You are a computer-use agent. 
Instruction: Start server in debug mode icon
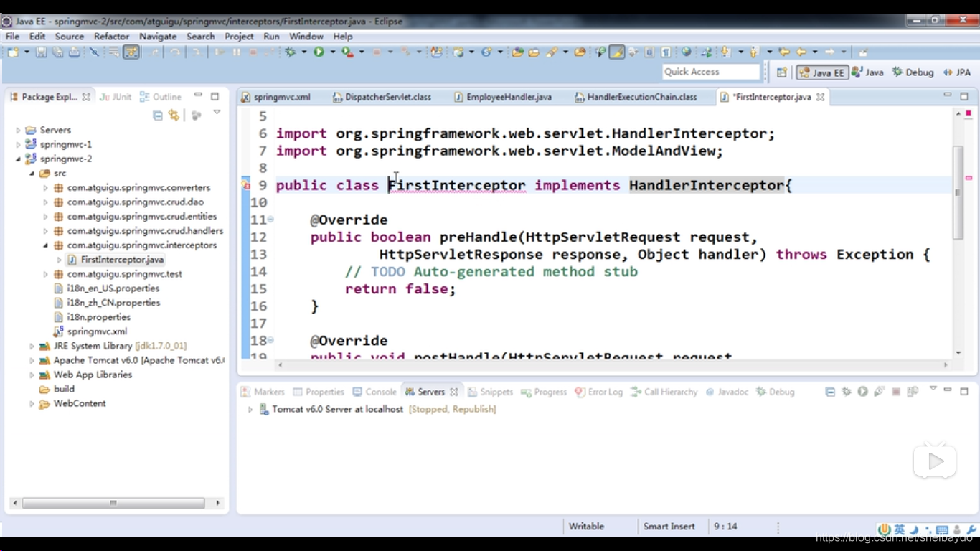[x=847, y=392]
